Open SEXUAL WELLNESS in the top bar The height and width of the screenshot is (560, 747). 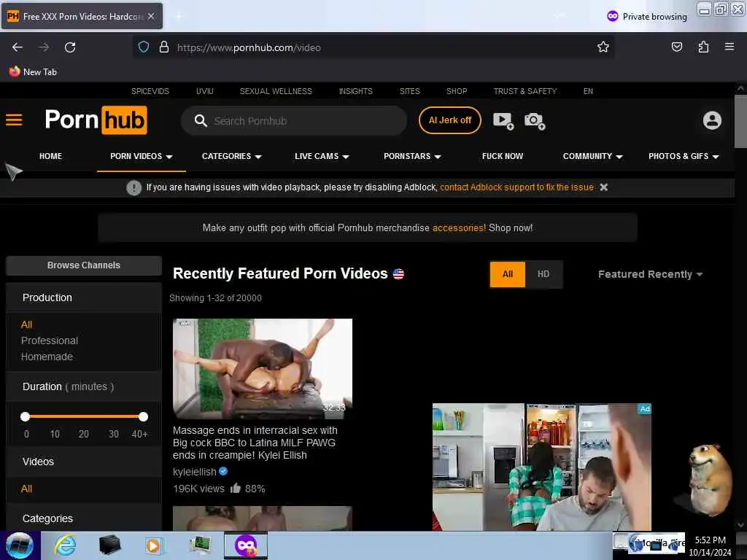(276, 91)
